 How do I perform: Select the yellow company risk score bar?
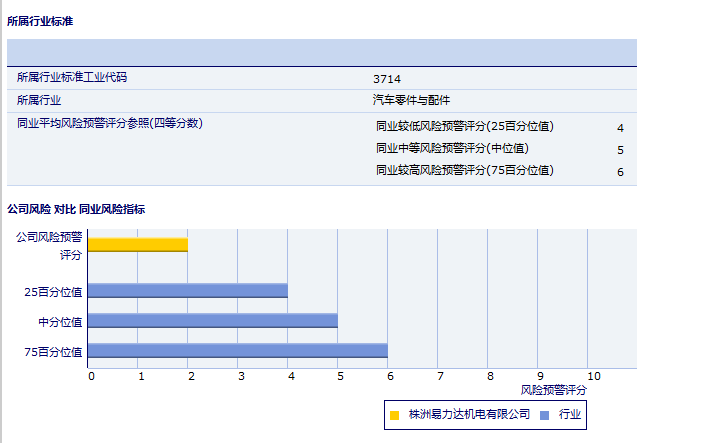tap(138, 245)
